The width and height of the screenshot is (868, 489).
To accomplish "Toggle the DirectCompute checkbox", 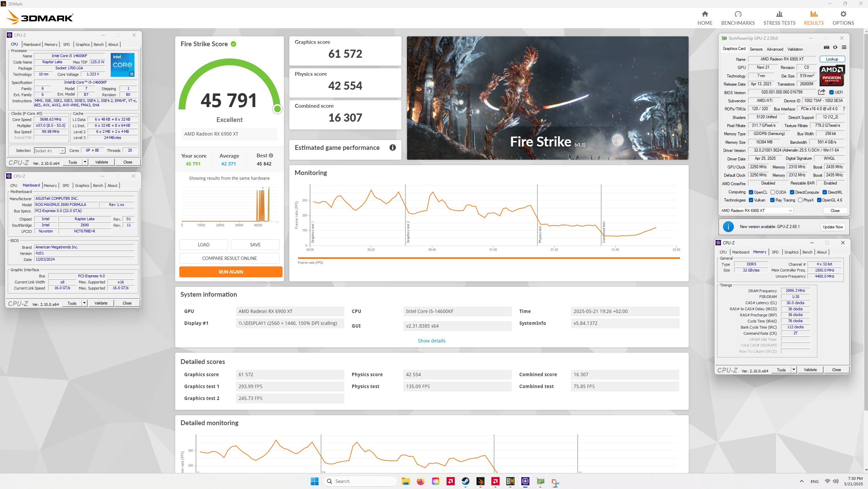I will (792, 192).
